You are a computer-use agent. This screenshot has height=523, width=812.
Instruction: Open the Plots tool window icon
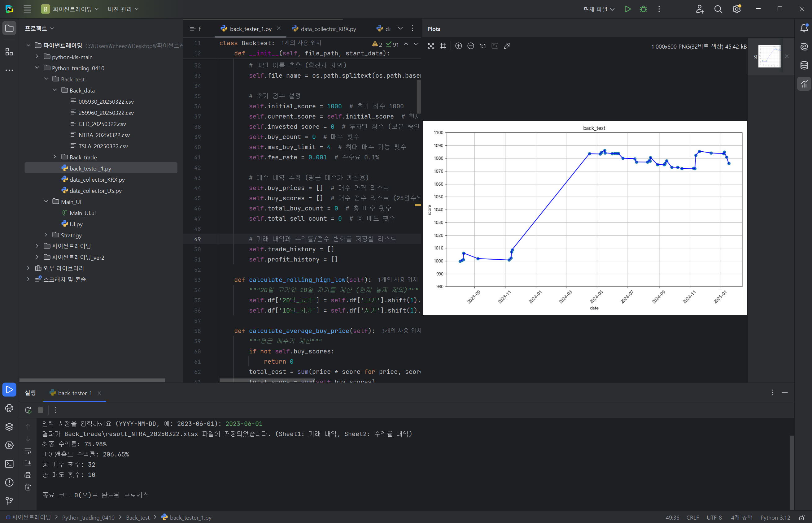coord(804,84)
